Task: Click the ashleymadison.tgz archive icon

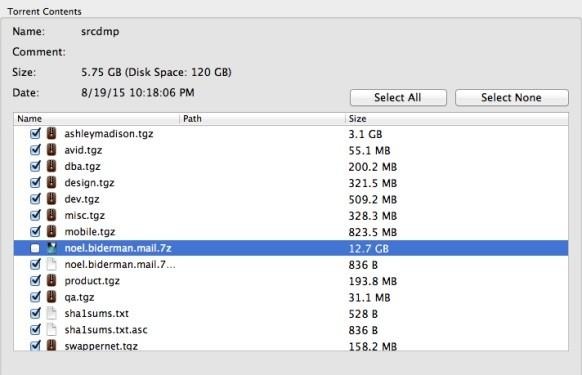Action: click(52, 133)
